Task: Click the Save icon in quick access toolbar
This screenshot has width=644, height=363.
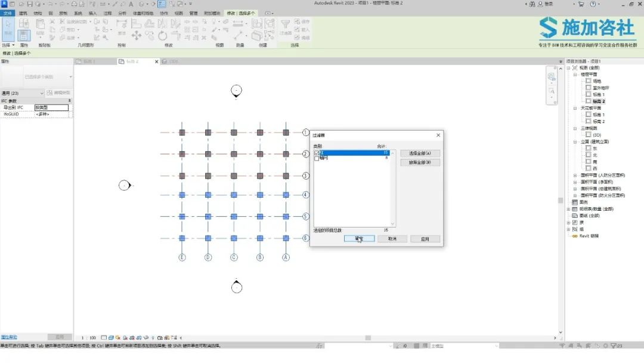Action: [30, 4]
